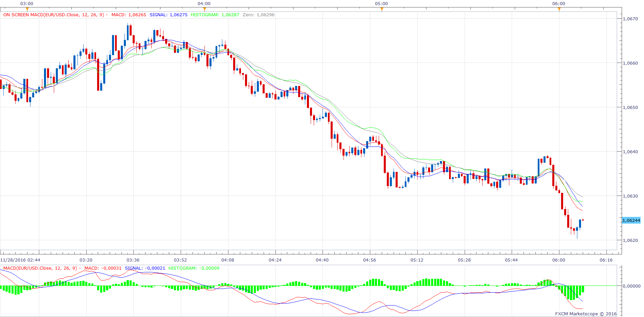
Task: Click the orange time marker under 06:00
Action: 559,9
